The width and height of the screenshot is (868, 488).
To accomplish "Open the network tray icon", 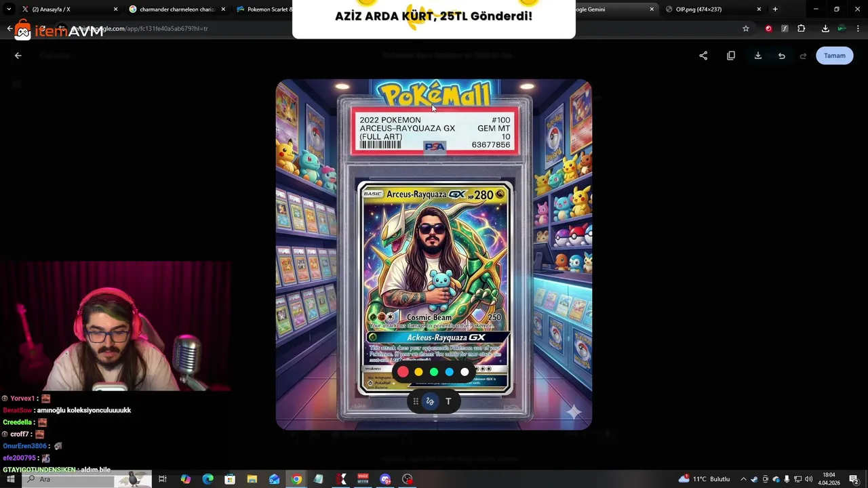I will (x=797, y=479).
